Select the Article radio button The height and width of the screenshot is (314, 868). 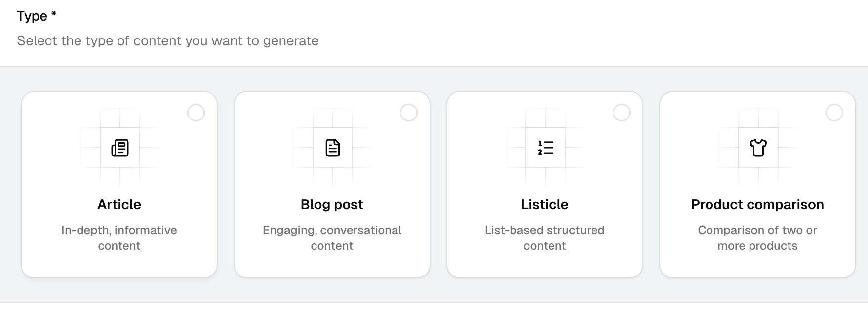click(196, 113)
